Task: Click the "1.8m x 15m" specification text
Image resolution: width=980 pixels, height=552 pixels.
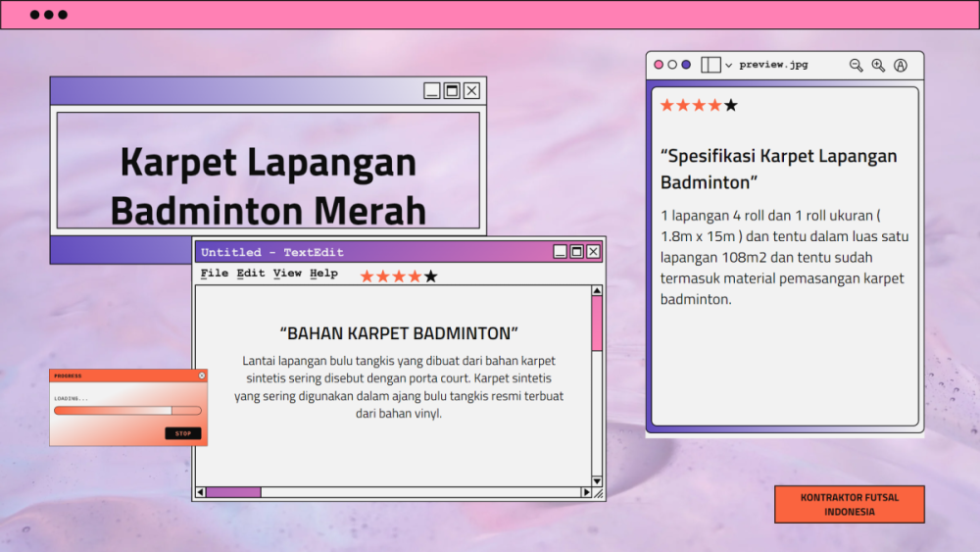Action: (698, 237)
